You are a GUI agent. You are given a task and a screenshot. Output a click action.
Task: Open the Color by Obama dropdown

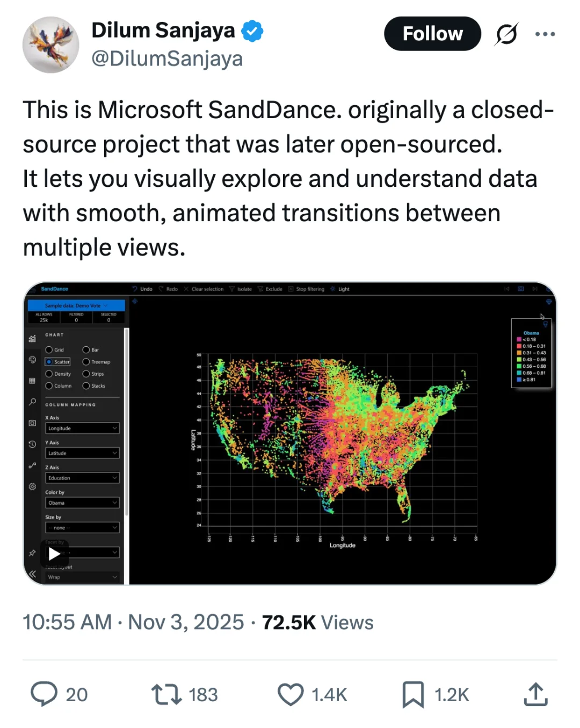(82, 503)
